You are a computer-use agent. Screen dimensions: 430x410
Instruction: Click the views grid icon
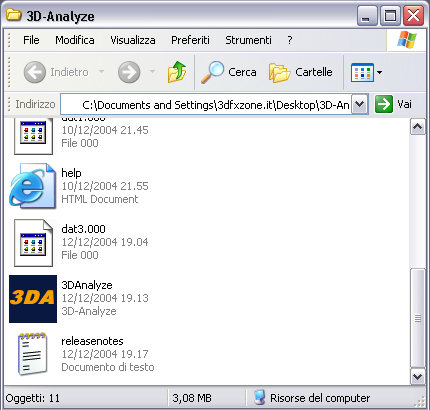(x=362, y=72)
